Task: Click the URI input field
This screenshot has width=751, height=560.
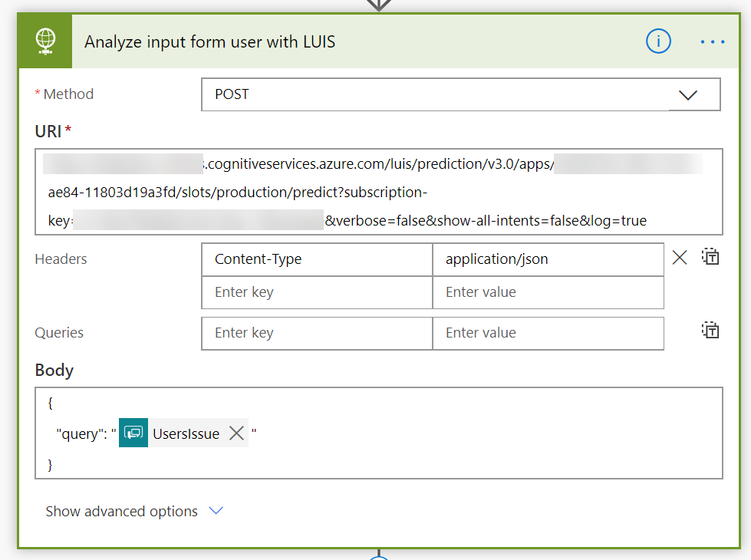Action: [x=379, y=192]
